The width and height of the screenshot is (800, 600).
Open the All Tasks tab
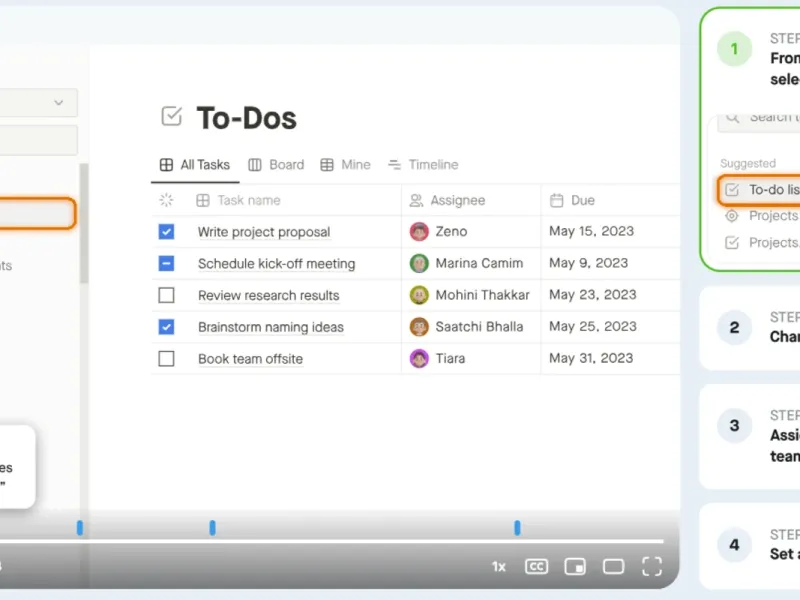(x=194, y=165)
